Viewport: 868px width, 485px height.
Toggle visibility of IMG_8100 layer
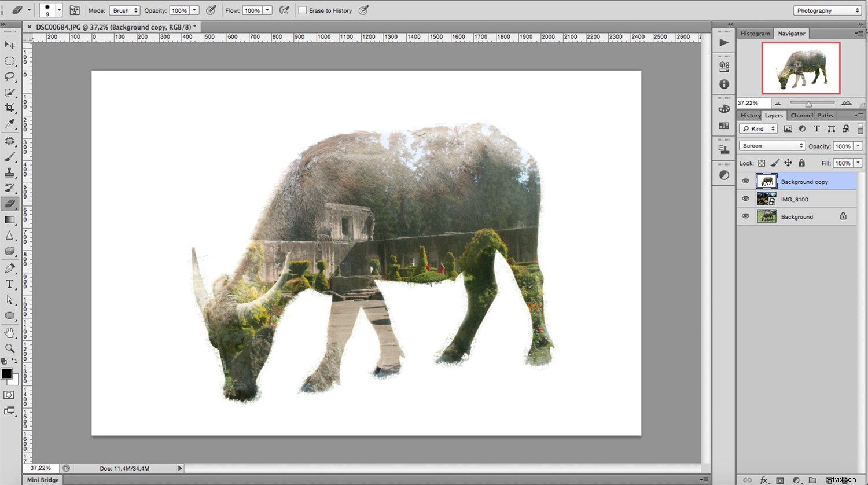click(746, 199)
